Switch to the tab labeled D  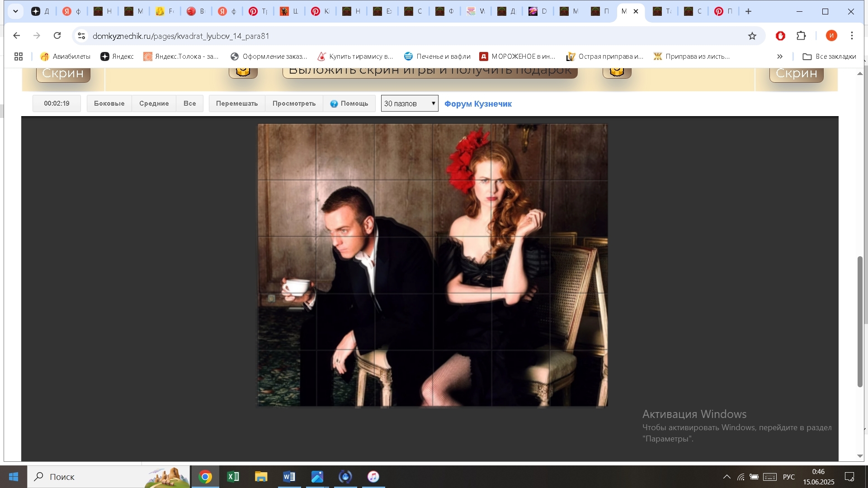click(538, 11)
